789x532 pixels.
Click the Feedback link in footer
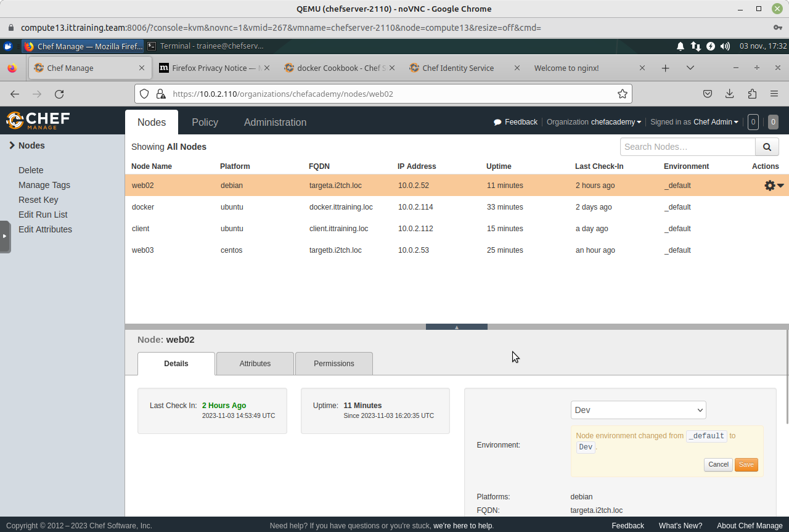tap(628, 526)
